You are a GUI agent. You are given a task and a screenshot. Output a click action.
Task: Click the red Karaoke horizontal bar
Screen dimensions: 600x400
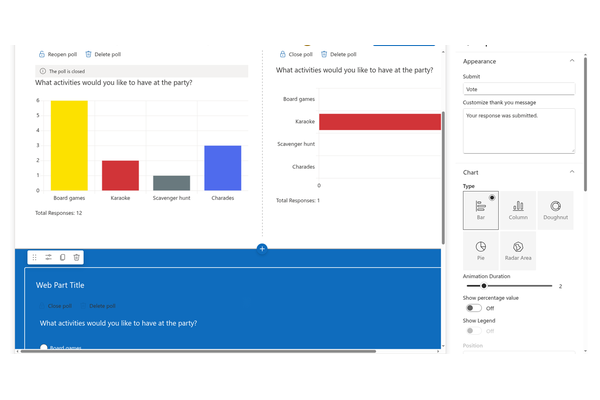(380, 122)
